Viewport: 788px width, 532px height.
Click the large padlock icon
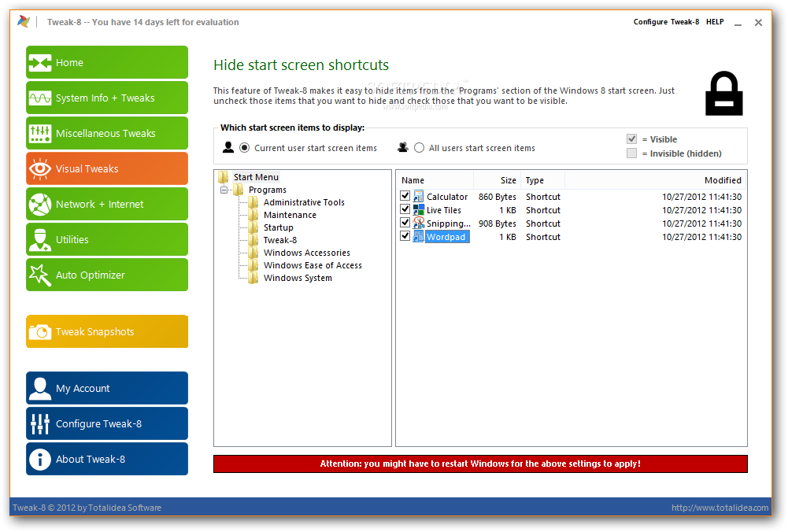723,94
